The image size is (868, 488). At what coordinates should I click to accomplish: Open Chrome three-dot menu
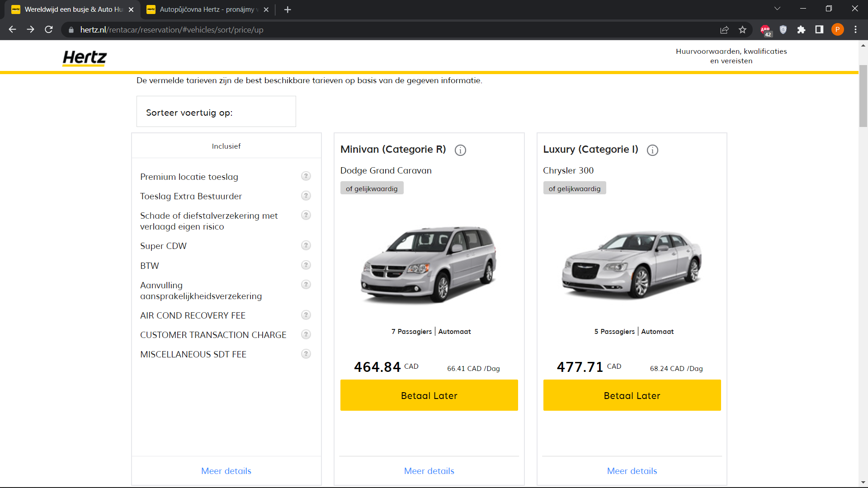coord(855,30)
